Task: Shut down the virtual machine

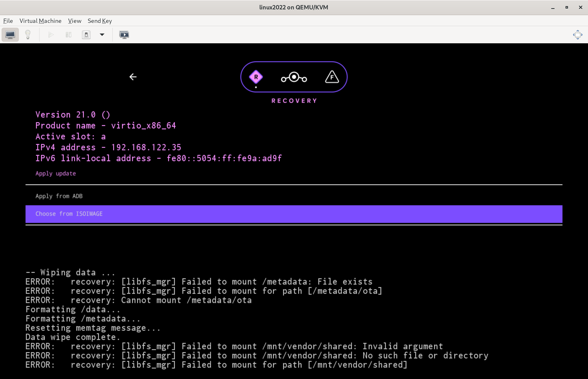Action: click(x=86, y=35)
